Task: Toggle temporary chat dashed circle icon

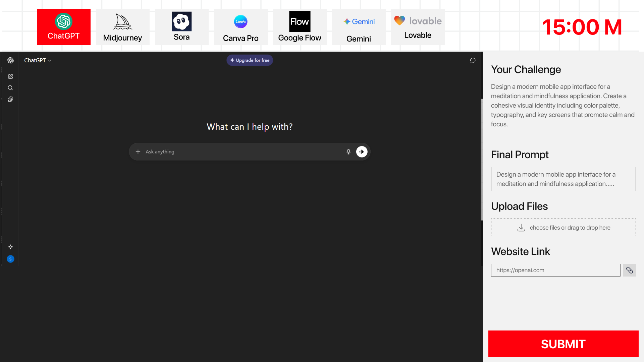Action: click(x=473, y=60)
